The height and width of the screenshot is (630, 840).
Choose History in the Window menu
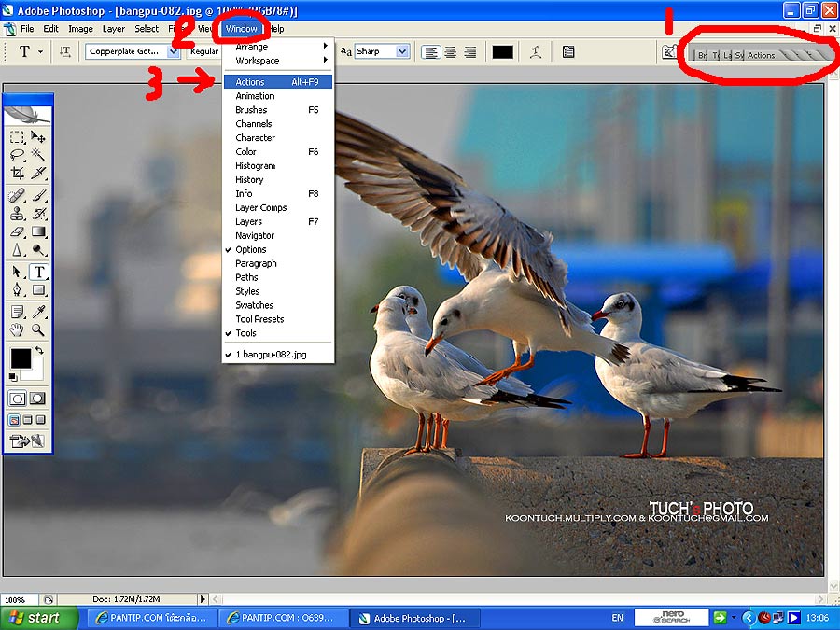[x=277, y=180]
